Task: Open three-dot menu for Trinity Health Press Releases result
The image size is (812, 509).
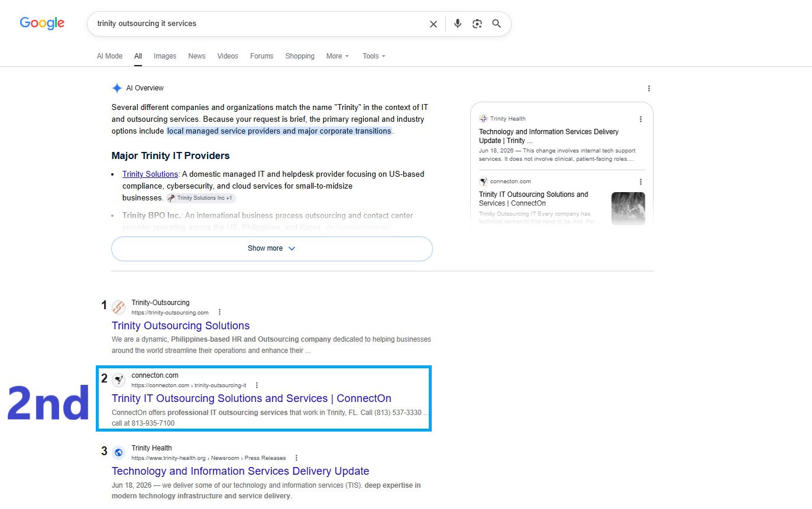Action: (296, 458)
